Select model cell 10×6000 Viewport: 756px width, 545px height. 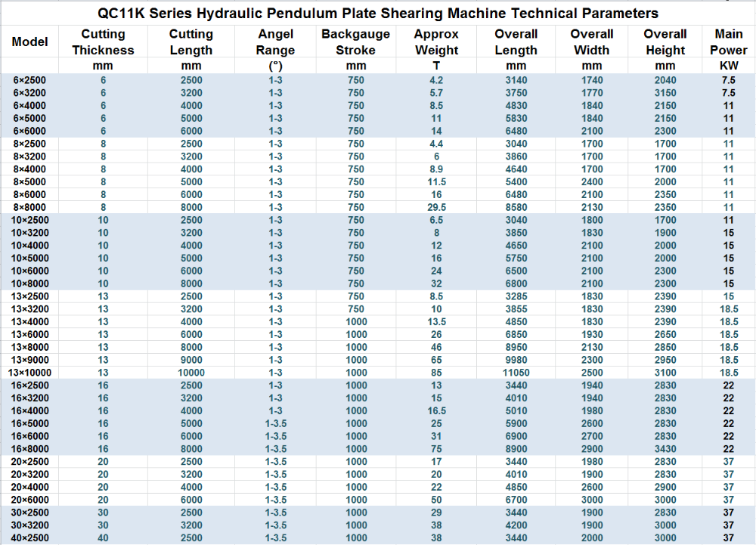click(29, 271)
